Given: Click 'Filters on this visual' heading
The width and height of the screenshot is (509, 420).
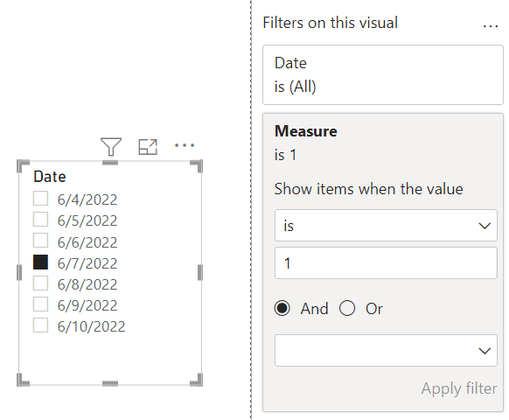Looking at the screenshot, I should tap(330, 23).
